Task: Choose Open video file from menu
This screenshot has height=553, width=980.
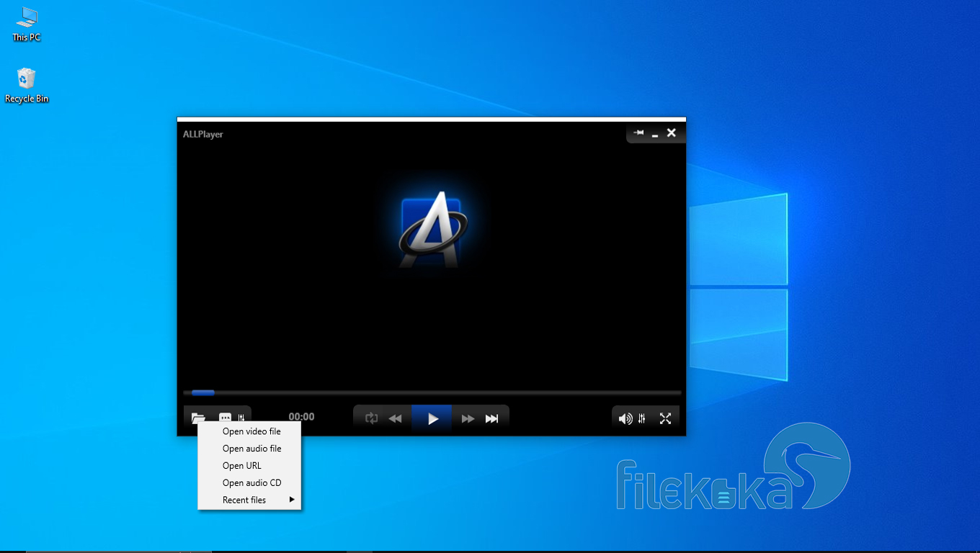Action: click(x=250, y=431)
